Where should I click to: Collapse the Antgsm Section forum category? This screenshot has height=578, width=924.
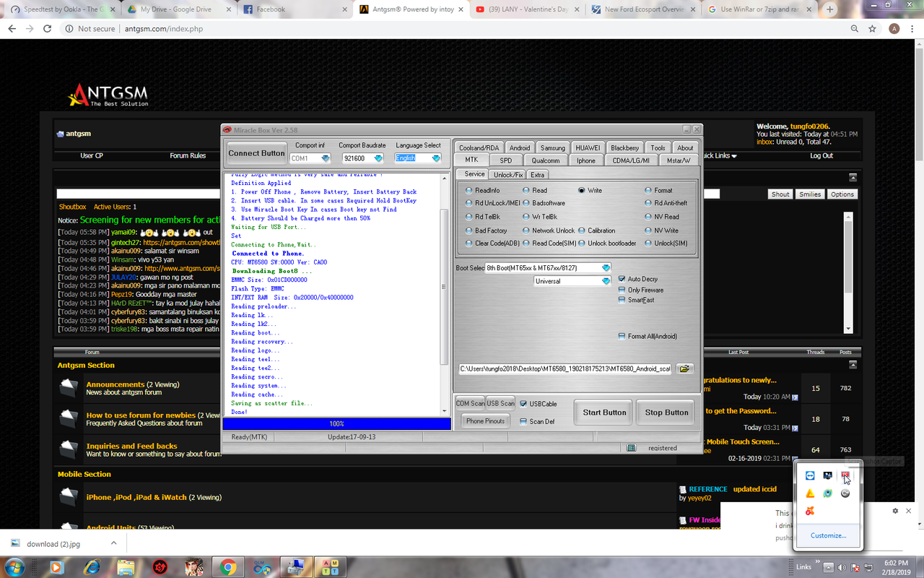853,365
